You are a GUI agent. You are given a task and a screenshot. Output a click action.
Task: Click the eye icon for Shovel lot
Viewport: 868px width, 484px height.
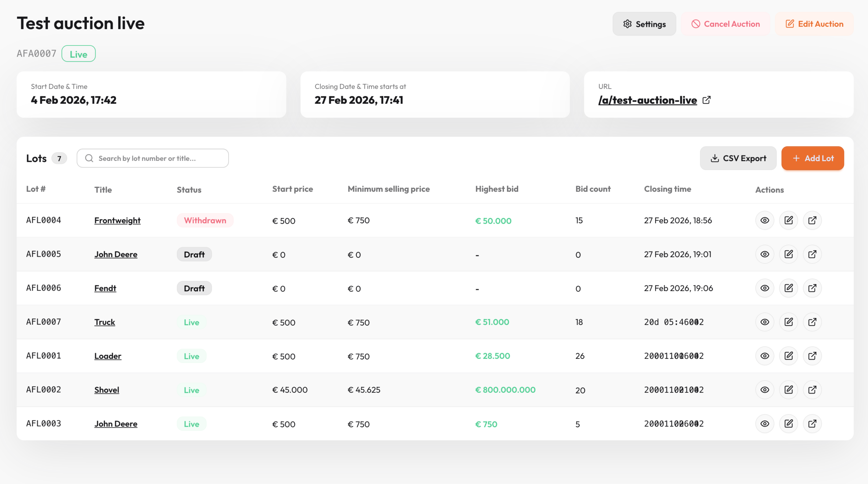(x=765, y=390)
